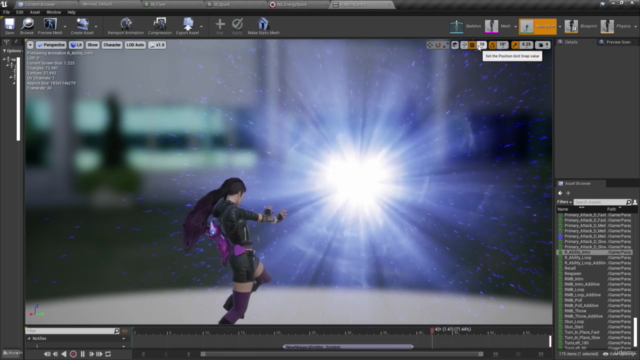Click the Key plus icon
Viewport: 640px width, 360px height.
point(220,24)
